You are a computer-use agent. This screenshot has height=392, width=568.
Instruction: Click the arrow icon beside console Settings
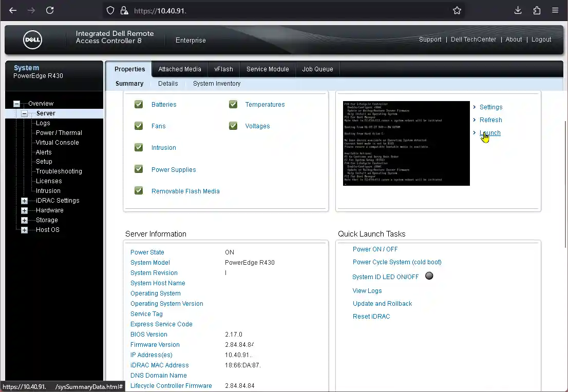[475, 107]
